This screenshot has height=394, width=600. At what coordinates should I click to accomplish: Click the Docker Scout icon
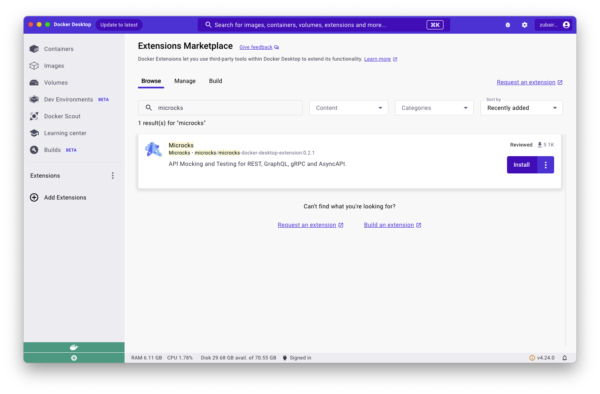pos(34,116)
